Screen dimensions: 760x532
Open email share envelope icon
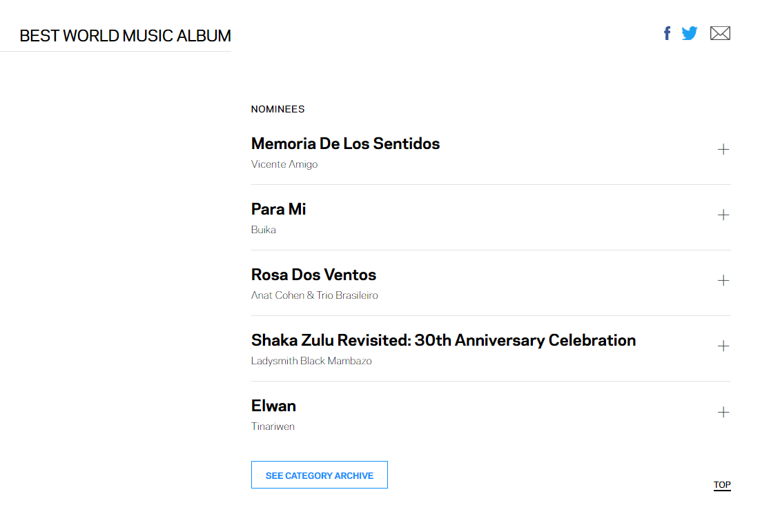coord(720,33)
